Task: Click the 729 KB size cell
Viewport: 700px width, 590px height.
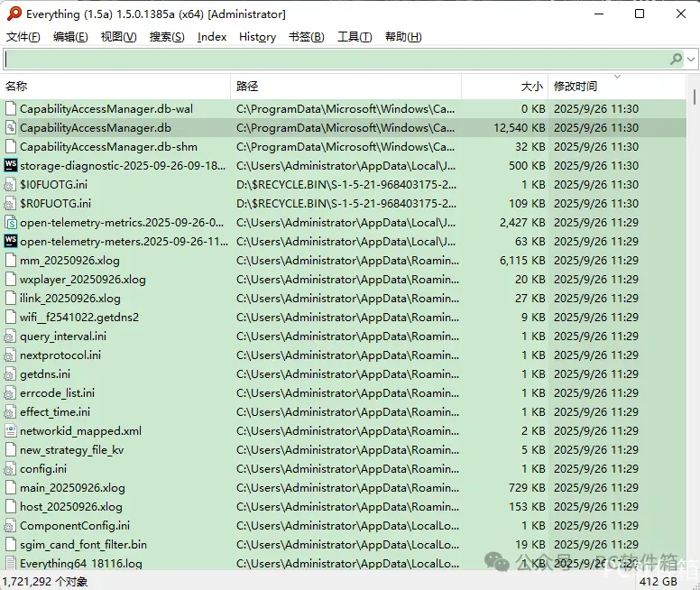Action: (x=527, y=487)
